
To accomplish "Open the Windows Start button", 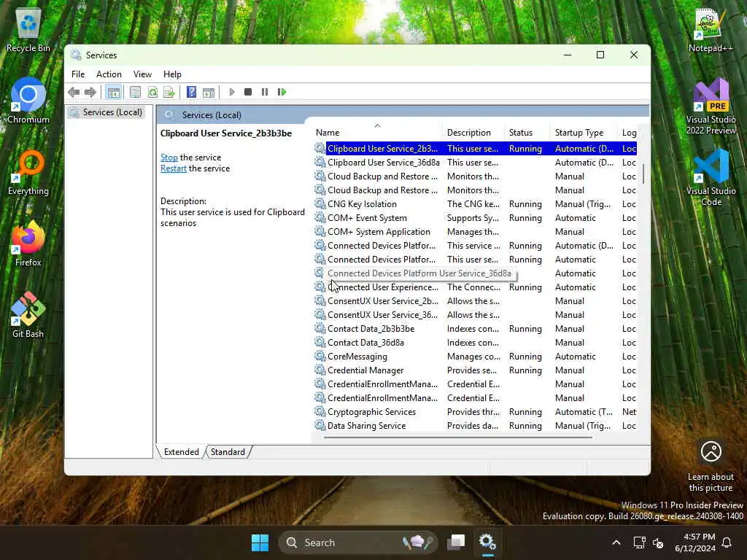I will [x=260, y=542].
